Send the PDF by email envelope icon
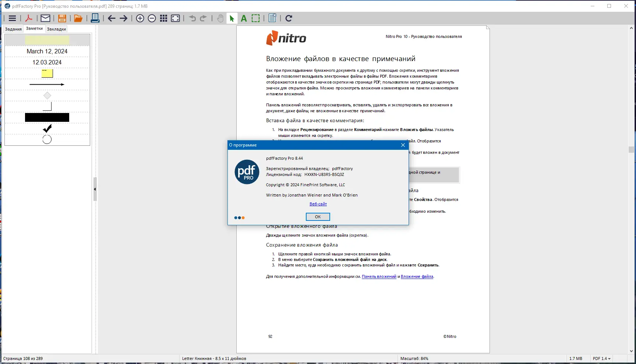Image resolution: width=636 pixels, height=364 pixels. coord(45,18)
